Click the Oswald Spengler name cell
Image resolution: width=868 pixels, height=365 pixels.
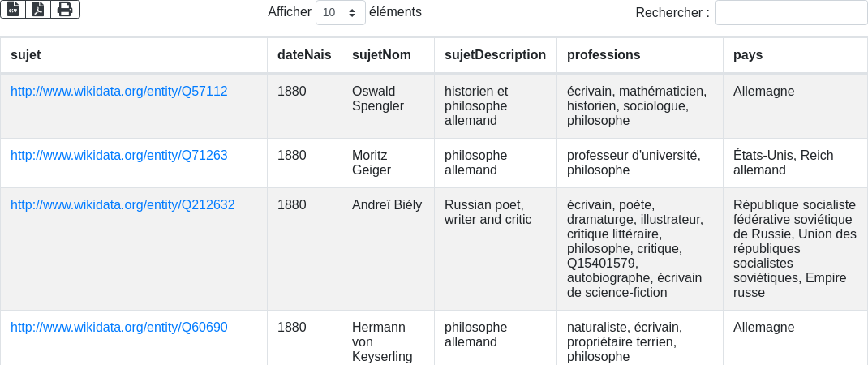point(377,99)
